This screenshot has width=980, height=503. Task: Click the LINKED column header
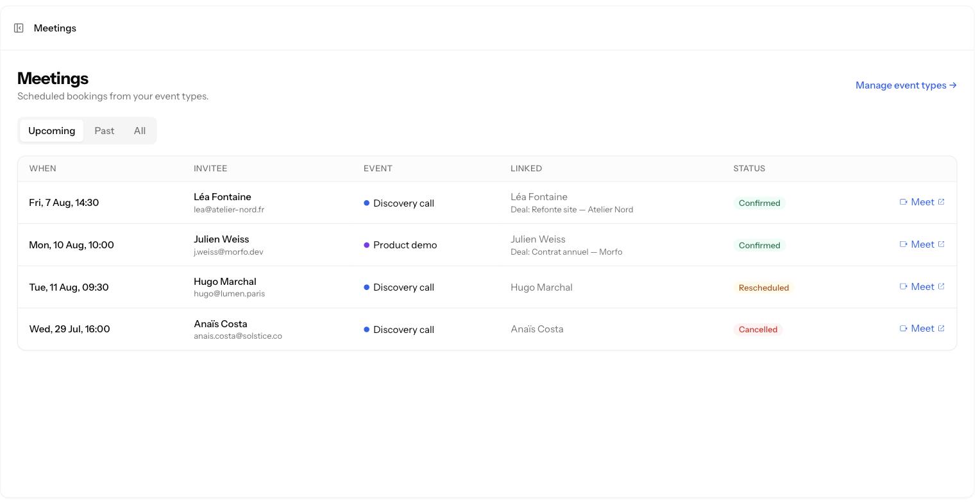point(526,169)
